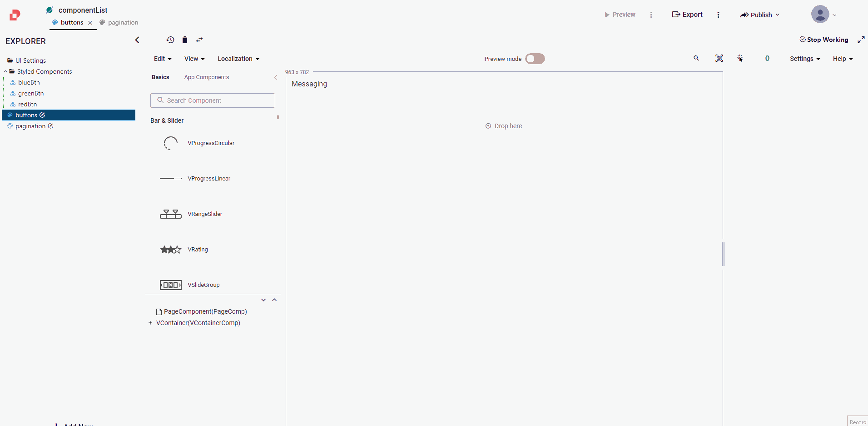Image resolution: width=868 pixels, height=426 pixels.
Task: Collapse the Styled Components folder
Action: (x=5, y=71)
